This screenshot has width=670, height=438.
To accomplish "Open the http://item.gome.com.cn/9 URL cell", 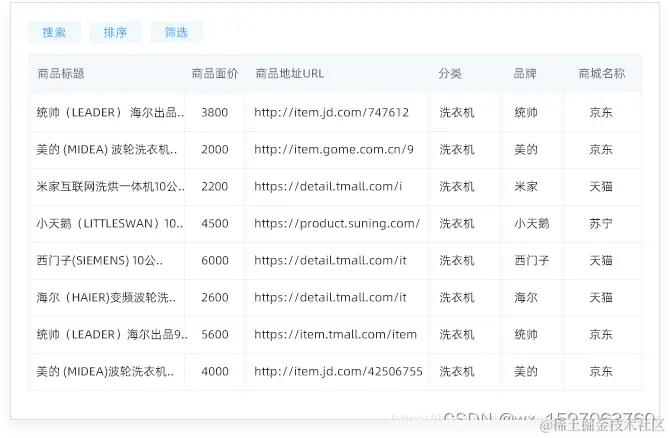I will pos(334,150).
